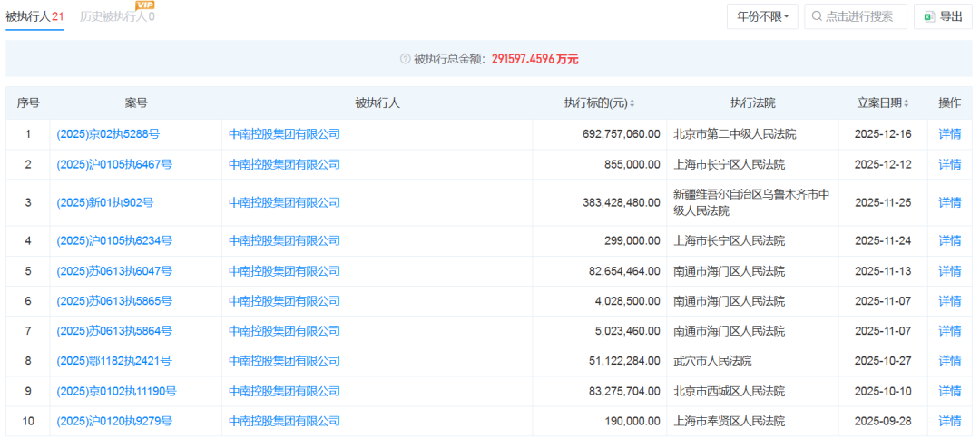
Task: Click court 上海市奉贤区人民法院
Action: [730, 422]
